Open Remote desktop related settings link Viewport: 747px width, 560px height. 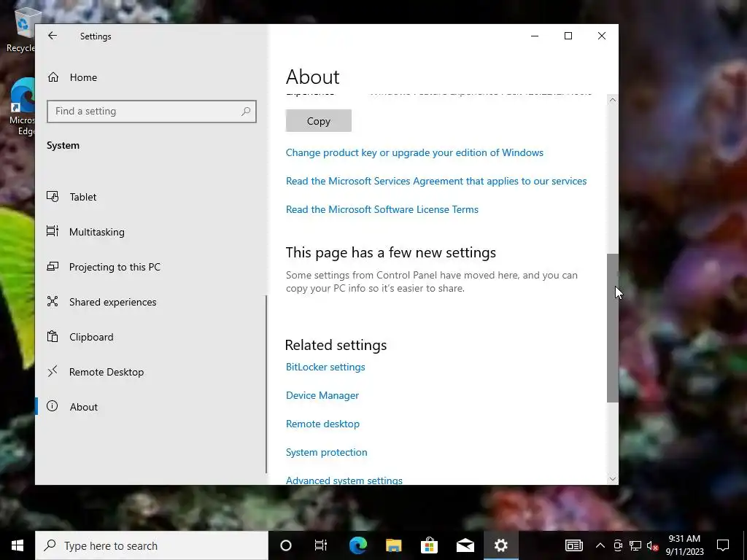(322, 424)
